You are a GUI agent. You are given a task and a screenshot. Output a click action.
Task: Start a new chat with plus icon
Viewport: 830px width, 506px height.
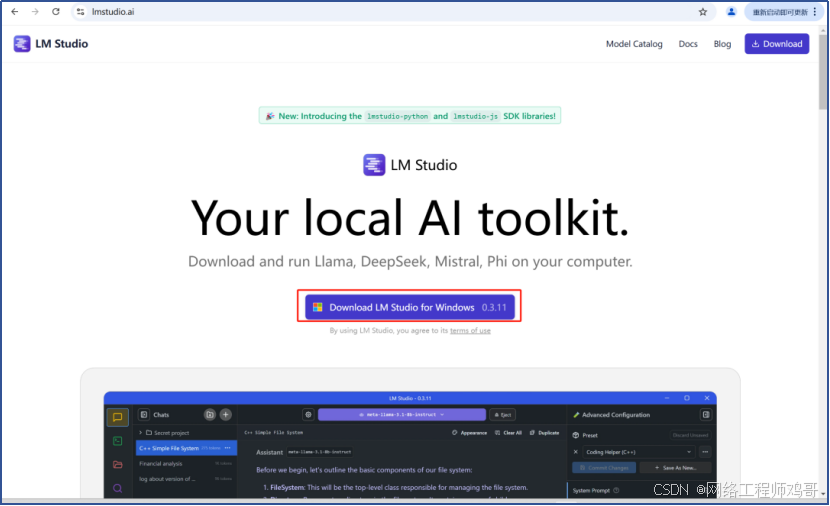pos(225,414)
